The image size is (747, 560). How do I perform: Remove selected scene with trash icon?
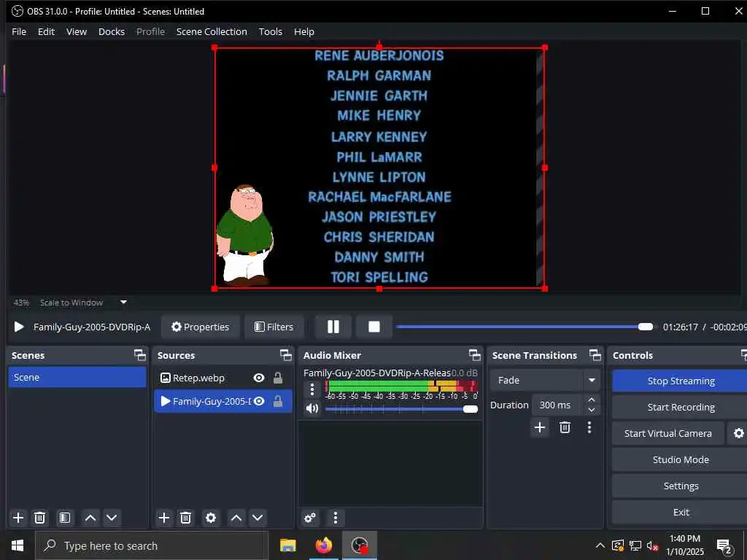point(40,518)
